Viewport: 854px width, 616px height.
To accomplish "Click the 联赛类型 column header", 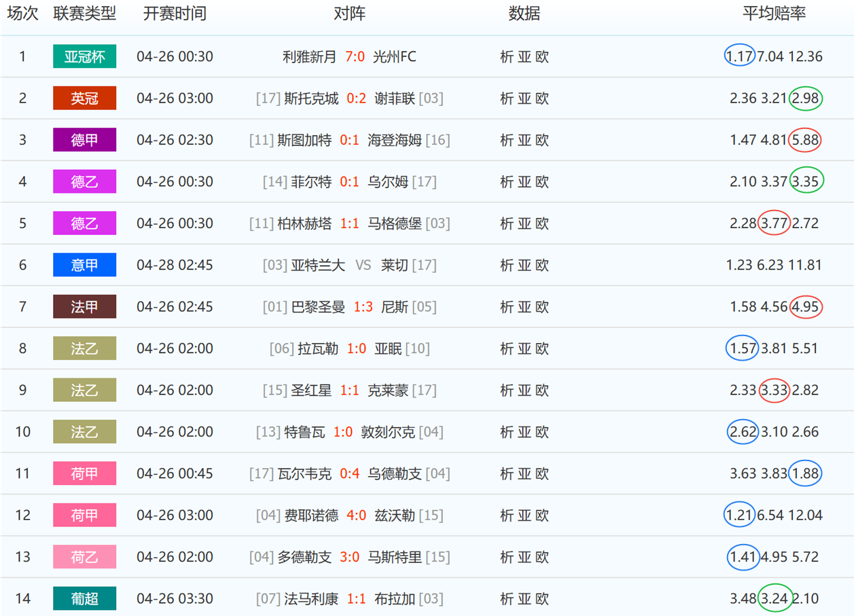I will click(x=85, y=14).
